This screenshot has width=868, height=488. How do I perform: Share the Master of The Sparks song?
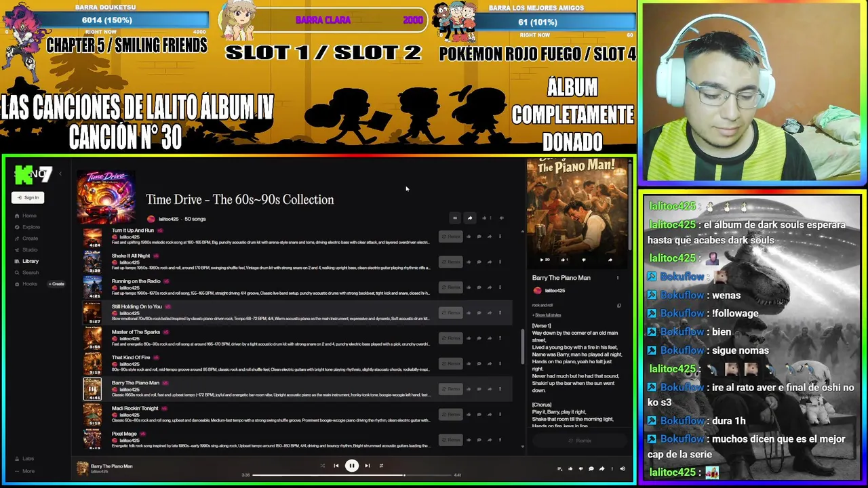(490, 338)
